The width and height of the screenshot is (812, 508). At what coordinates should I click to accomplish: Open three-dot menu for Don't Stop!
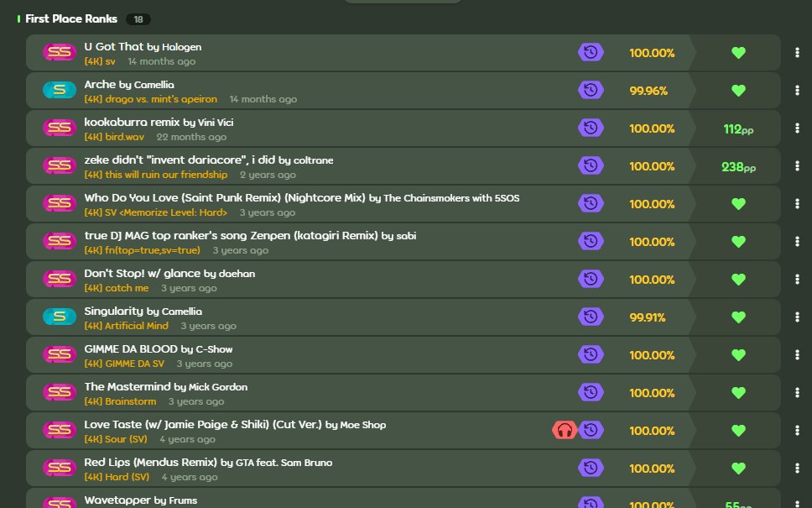[797, 279]
